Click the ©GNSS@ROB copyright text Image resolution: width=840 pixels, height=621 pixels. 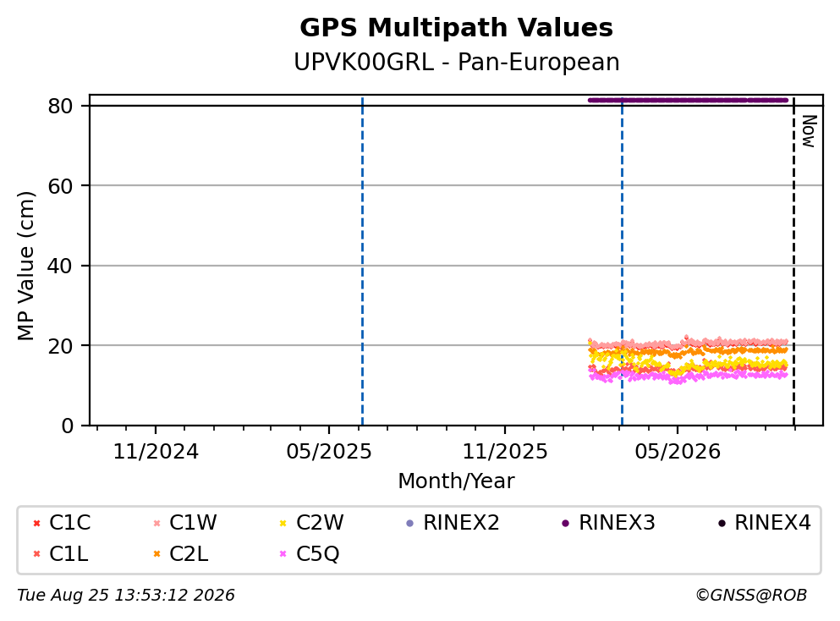click(x=751, y=596)
